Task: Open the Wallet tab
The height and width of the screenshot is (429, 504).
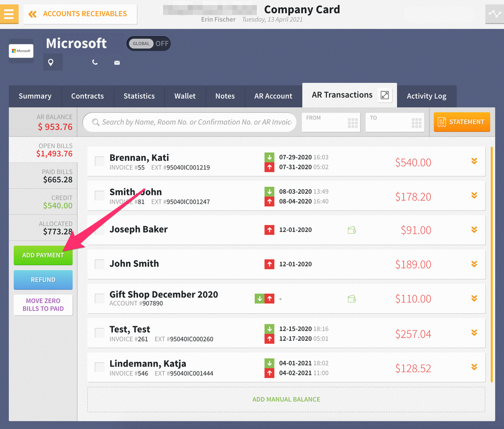Action: [185, 96]
